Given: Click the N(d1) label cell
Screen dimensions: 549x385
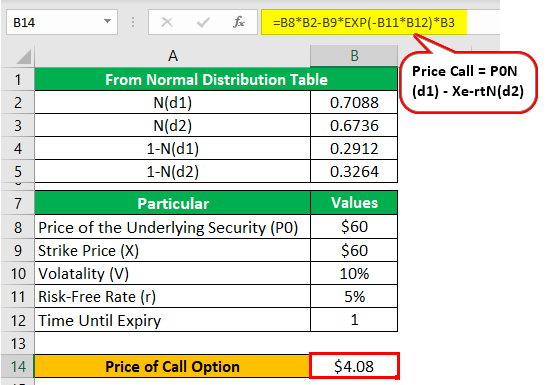Looking at the screenshot, I should (x=173, y=103).
